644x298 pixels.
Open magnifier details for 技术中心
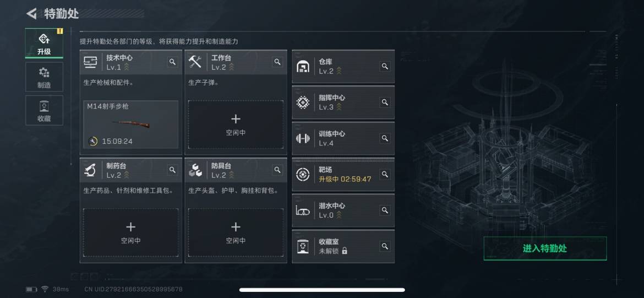click(172, 62)
